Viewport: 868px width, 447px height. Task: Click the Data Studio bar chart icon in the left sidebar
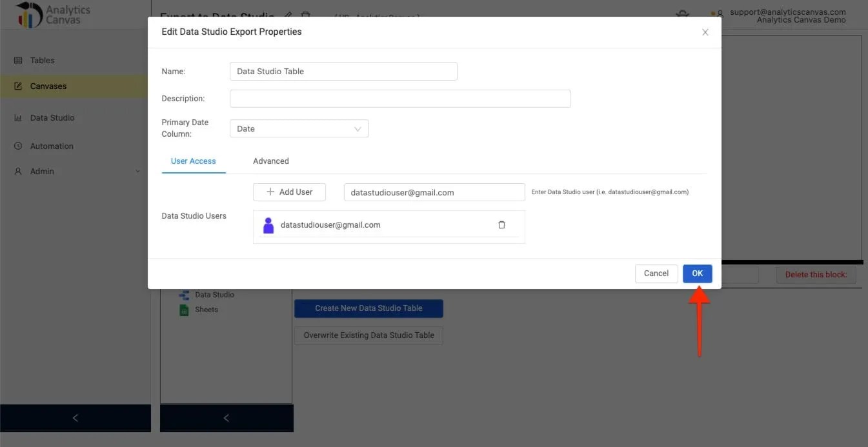(18, 118)
